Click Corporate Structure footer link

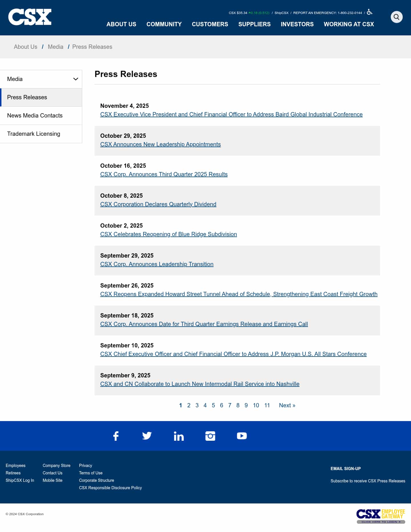(96, 480)
